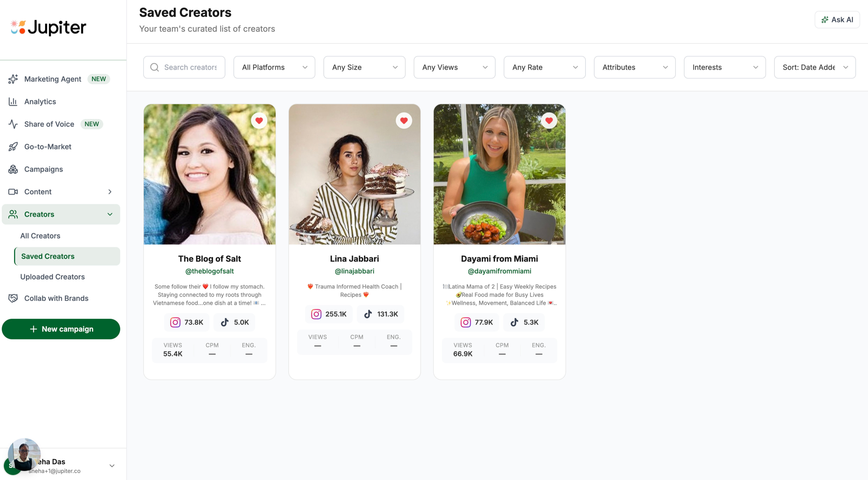Open Uploaded Creators in sidebar
This screenshot has width=868, height=480.
click(52, 277)
